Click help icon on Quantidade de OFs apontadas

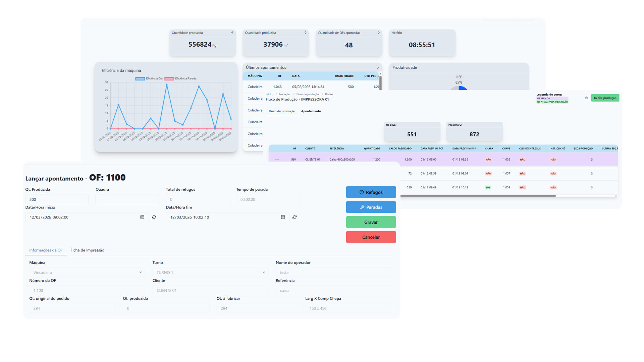tap(379, 33)
